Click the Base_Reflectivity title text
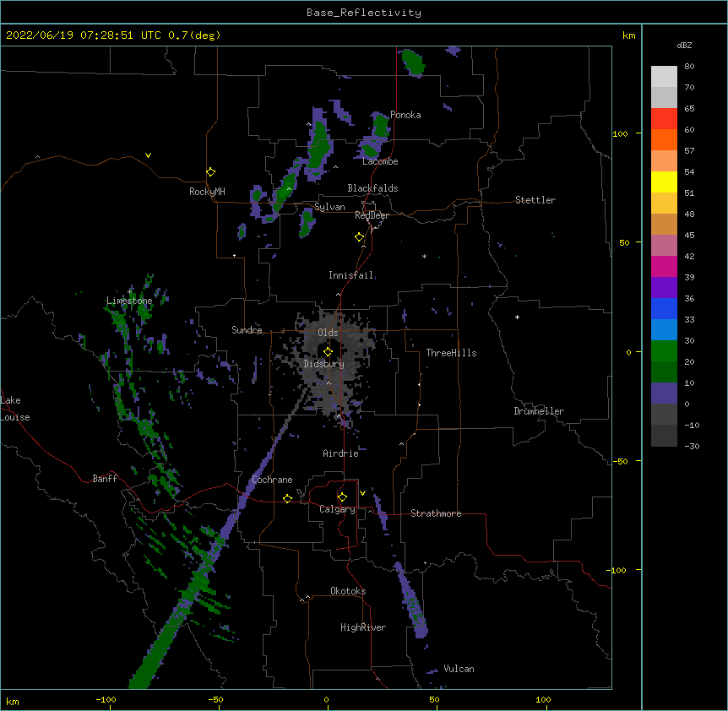This screenshot has height=711, width=728. pos(364,13)
